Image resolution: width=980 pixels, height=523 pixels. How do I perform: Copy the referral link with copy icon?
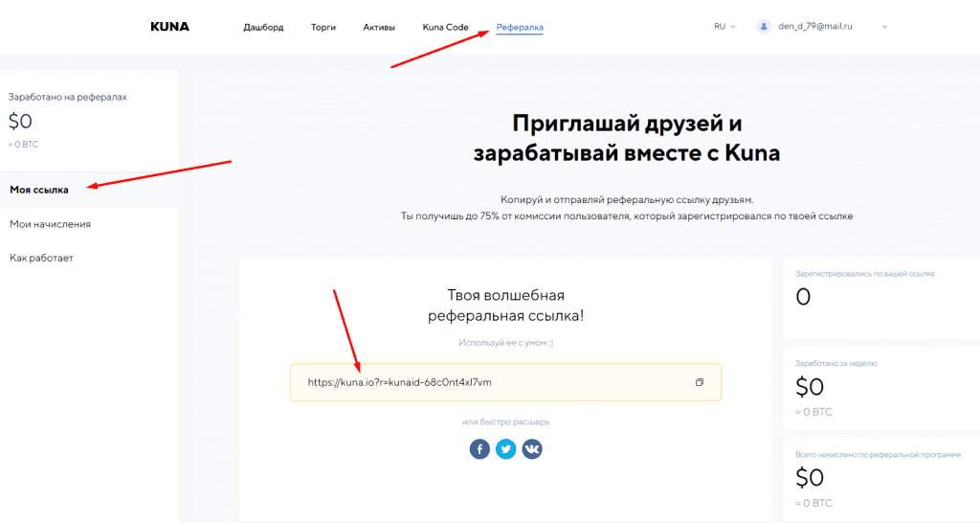click(x=700, y=382)
